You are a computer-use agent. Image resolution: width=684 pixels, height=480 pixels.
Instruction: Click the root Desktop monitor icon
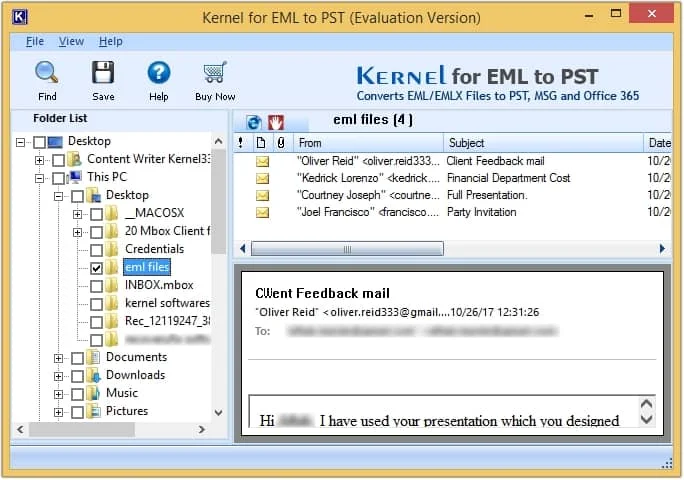(55, 141)
